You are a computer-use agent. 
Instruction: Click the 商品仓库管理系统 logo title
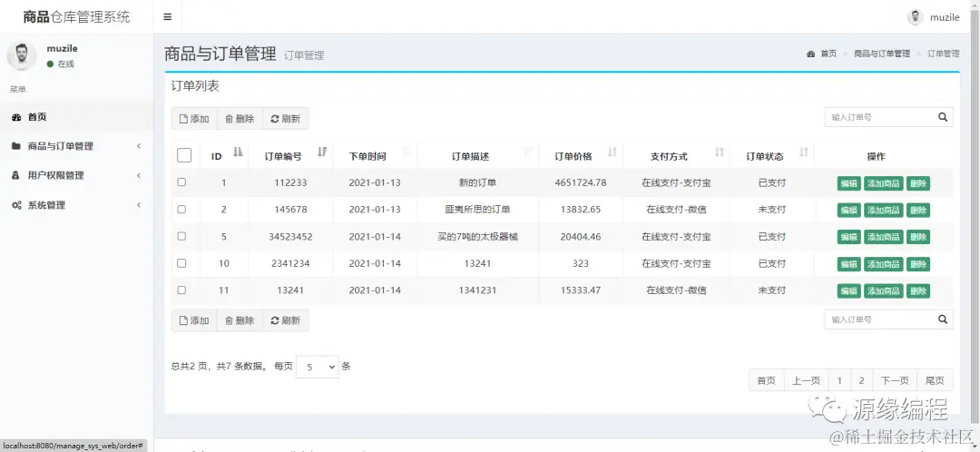[76, 17]
